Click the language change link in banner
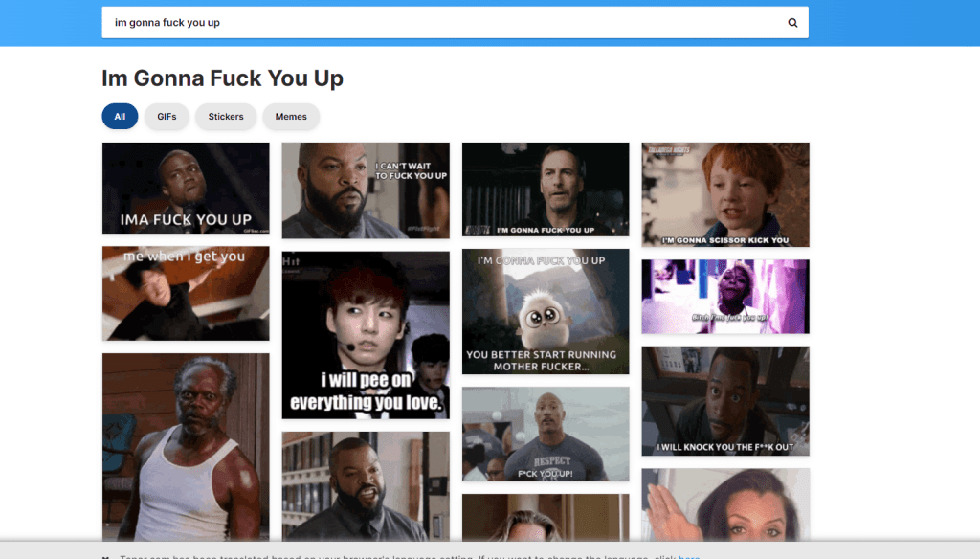 tap(689, 556)
